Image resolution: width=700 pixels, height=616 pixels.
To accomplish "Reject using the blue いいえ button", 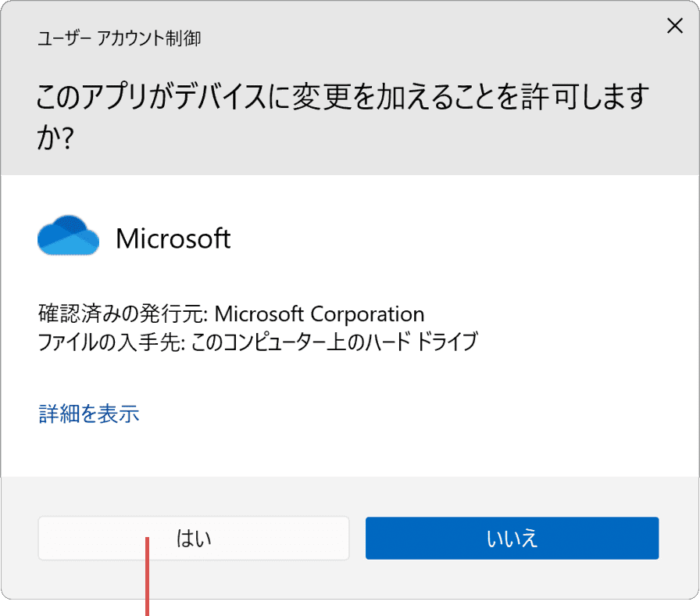I will 512,538.
